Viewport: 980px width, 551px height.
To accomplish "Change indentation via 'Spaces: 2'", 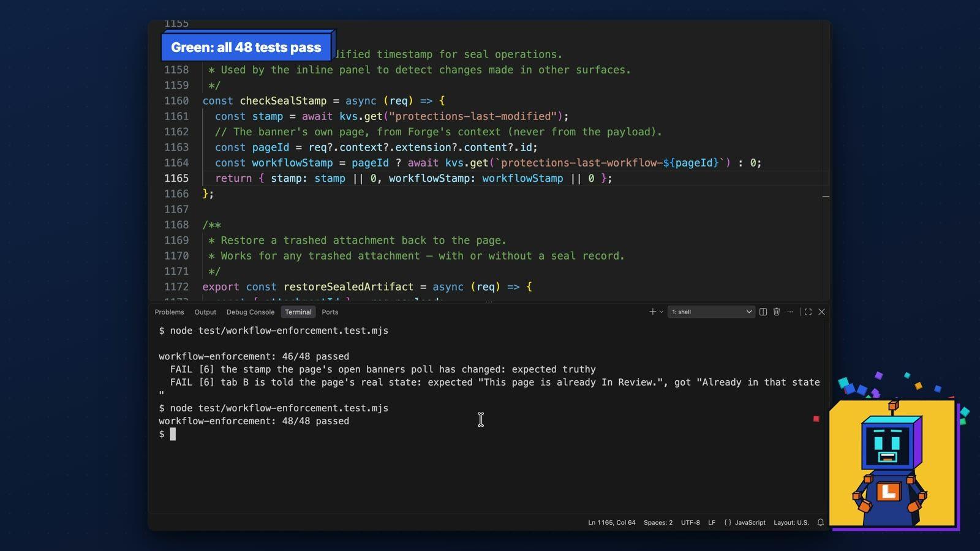I will pos(658,523).
